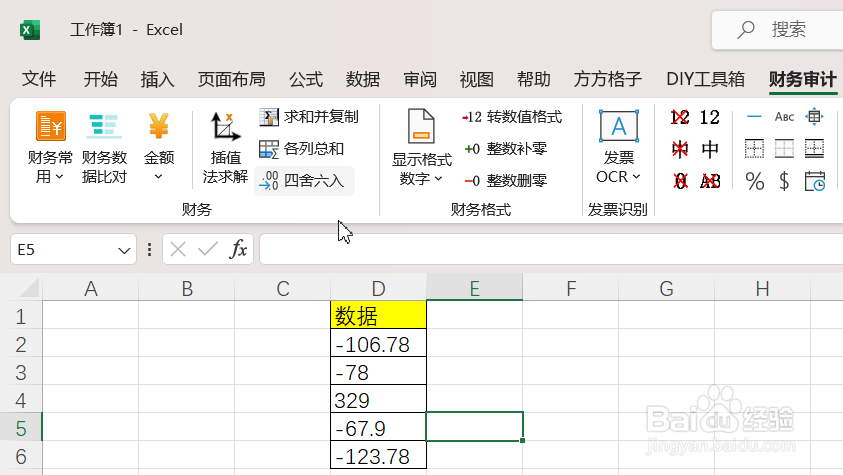This screenshot has height=475, width=843.
Task: Click the select-all corner triangle
Action: click(x=28, y=288)
